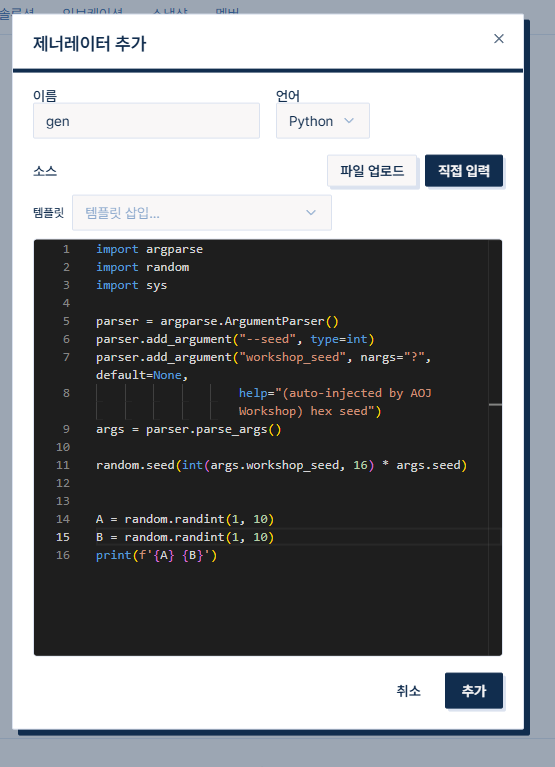The image size is (555, 767).
Task: Expand the 템플릿 삽입... dropdown
Action: point(202,213)
